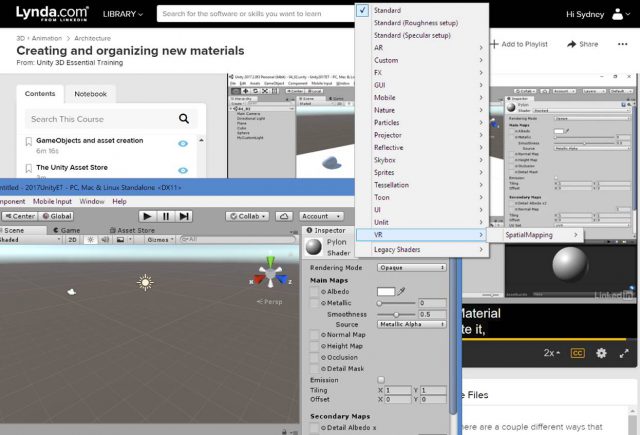Click the Architecture breadcrumb link
Image resolution: width=640 pixels, height=435 pixels.
pos(92,38)
